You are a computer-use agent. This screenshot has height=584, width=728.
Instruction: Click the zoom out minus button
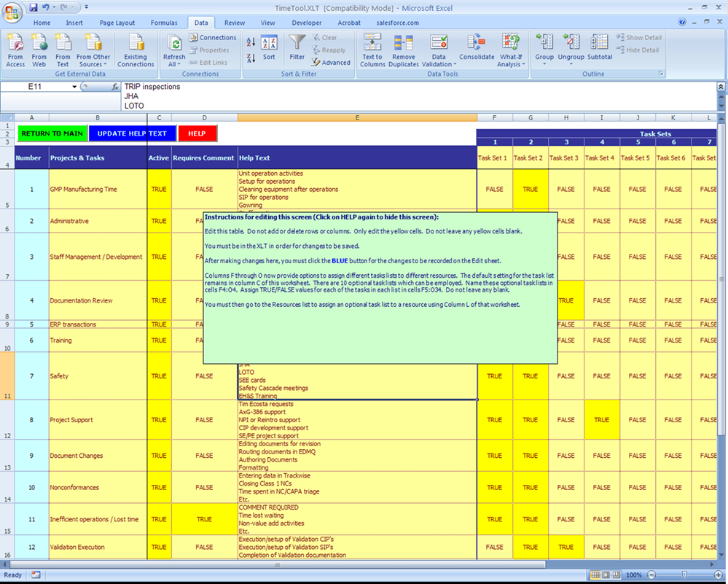[651, 575]
